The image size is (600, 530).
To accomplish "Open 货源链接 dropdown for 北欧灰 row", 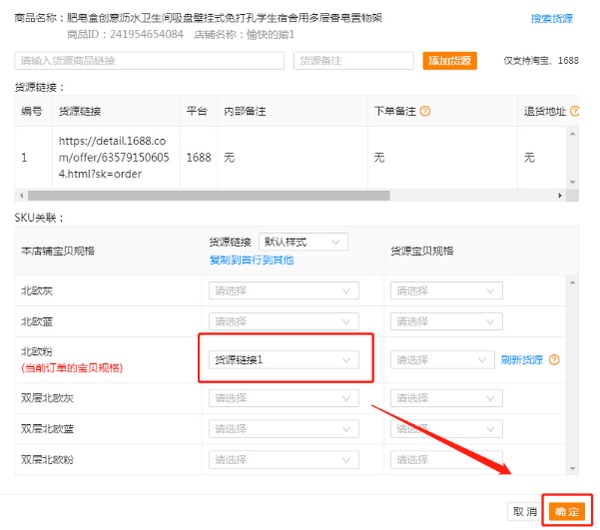I will (x=283, y=291).
